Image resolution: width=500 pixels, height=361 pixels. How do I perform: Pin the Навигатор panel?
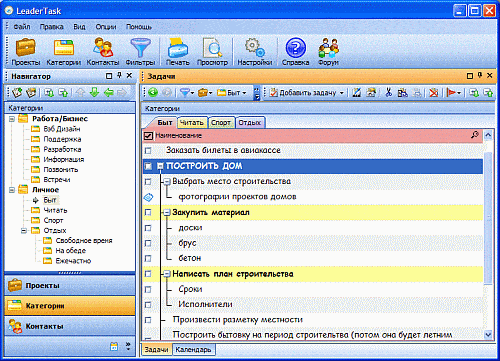tap(119, 76)
